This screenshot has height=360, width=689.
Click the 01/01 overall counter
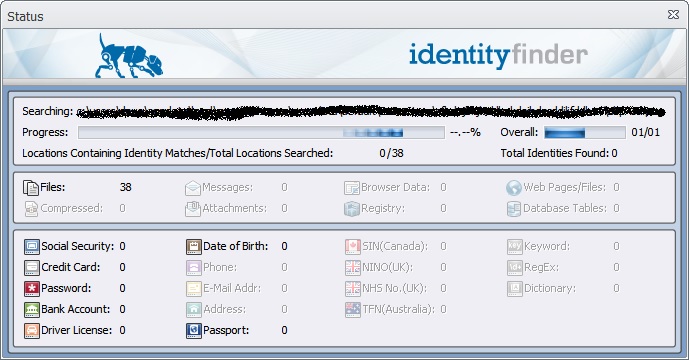point(645,132)
